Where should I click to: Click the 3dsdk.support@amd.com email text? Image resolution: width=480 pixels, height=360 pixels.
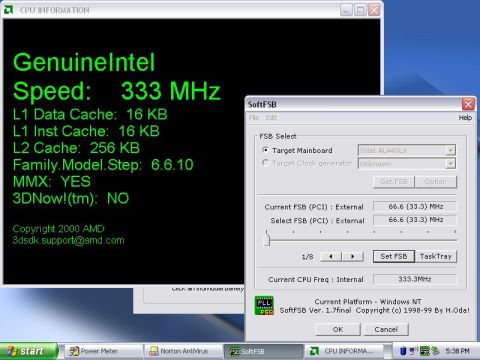pos(68,240)
